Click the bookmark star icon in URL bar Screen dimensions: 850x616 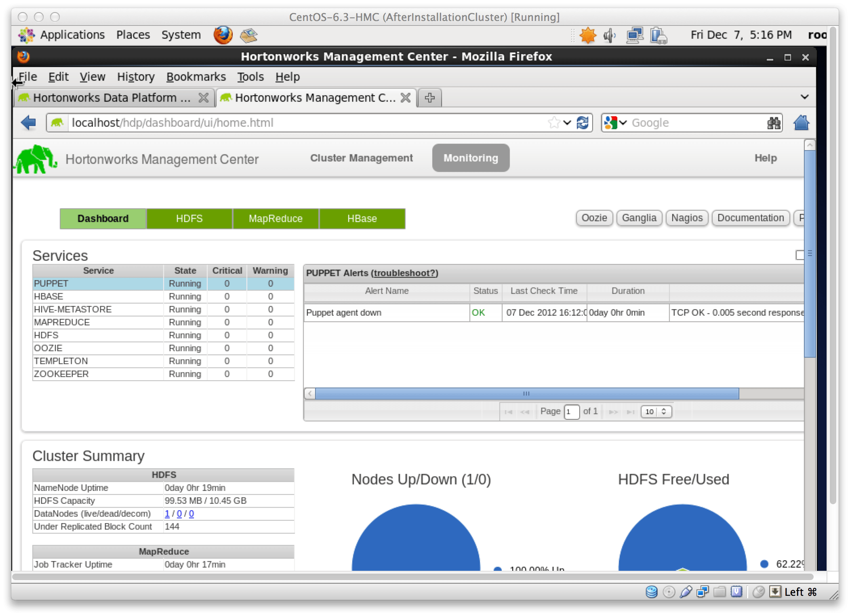click(554, 123)
